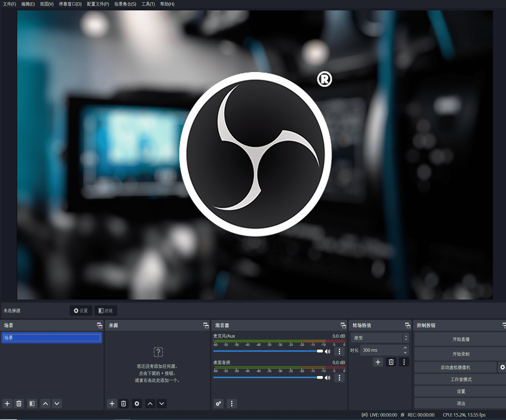This screenshot has height=420, width=506.
Task: Open options menu for 麦克风/Aux channel
Action: (x=339, y=351)
